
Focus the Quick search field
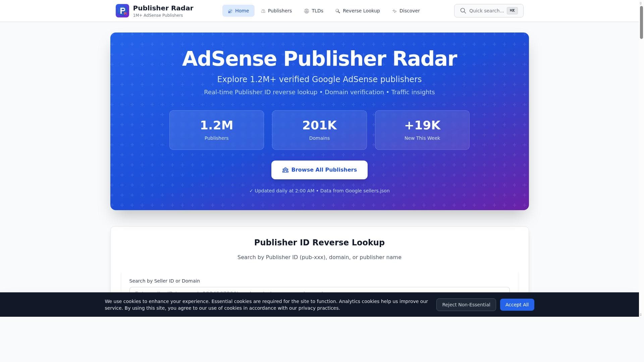489,11
